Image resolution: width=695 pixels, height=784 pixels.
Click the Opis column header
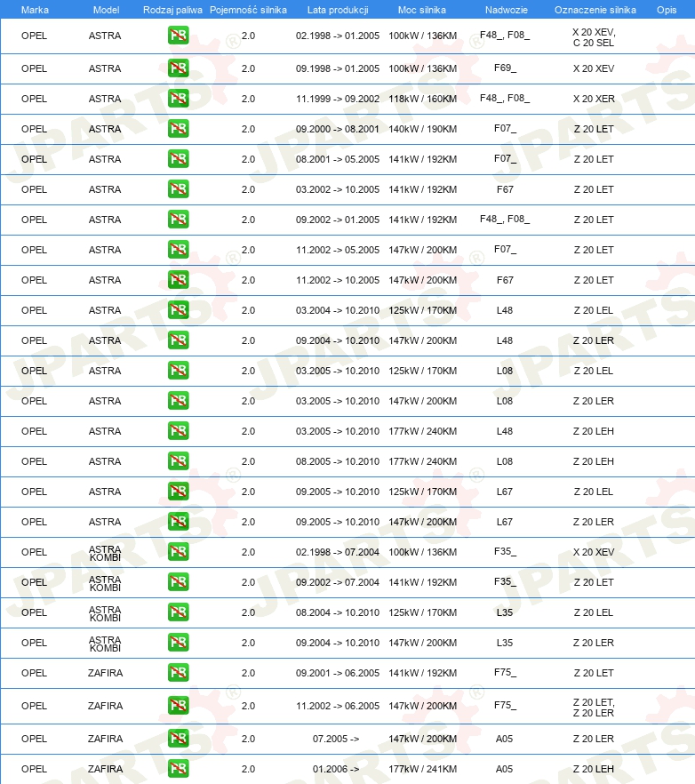[667, 10]
